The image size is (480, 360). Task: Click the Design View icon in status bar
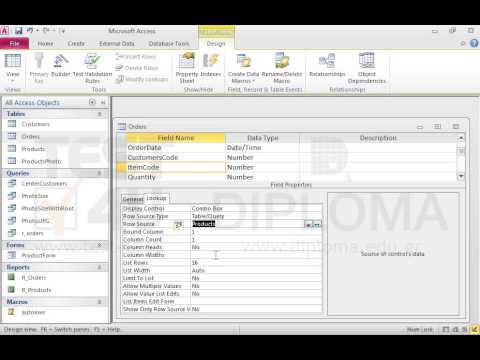point(474,329)
